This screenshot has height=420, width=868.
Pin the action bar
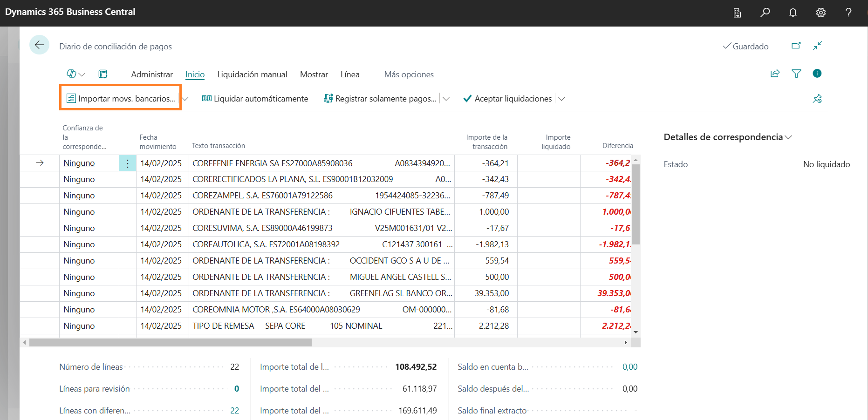click(x=817, y=99)
